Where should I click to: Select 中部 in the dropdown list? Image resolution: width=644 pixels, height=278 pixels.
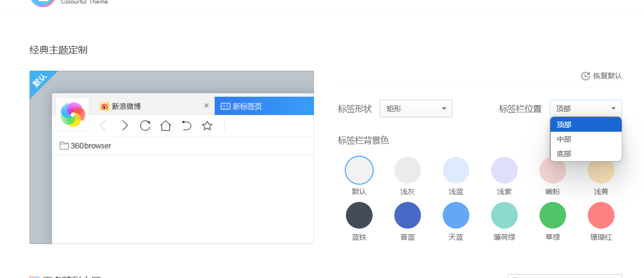coord(586,139)
